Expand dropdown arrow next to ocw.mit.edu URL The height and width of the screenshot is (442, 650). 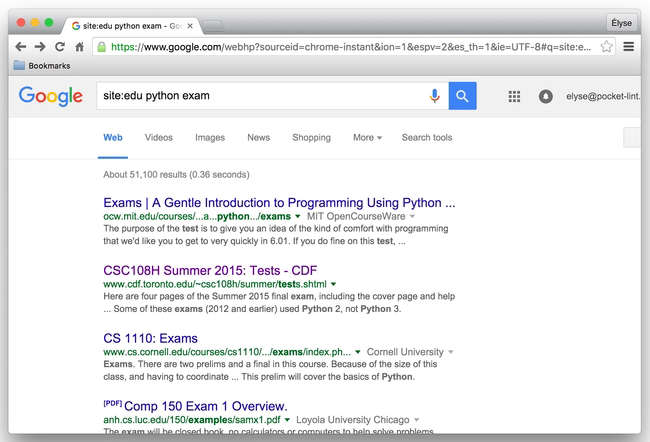[x=297, y=216]
